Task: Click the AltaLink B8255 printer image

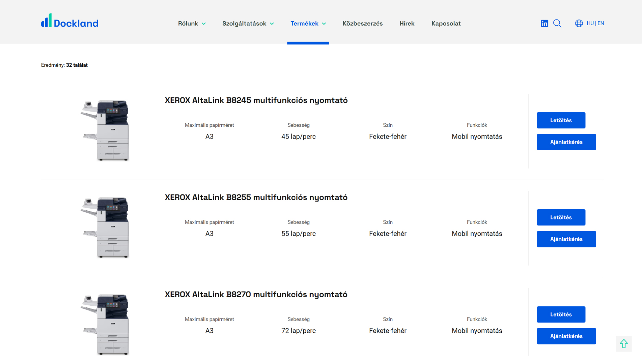Action: (105, 227)
